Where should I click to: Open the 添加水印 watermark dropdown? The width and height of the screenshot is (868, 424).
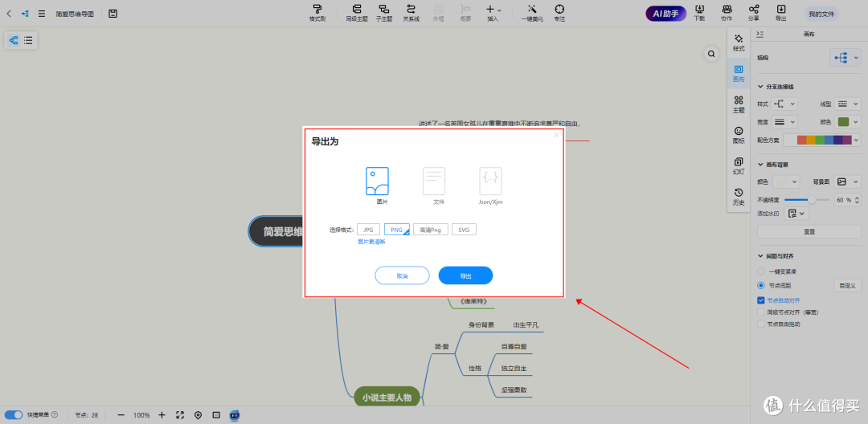796,213
